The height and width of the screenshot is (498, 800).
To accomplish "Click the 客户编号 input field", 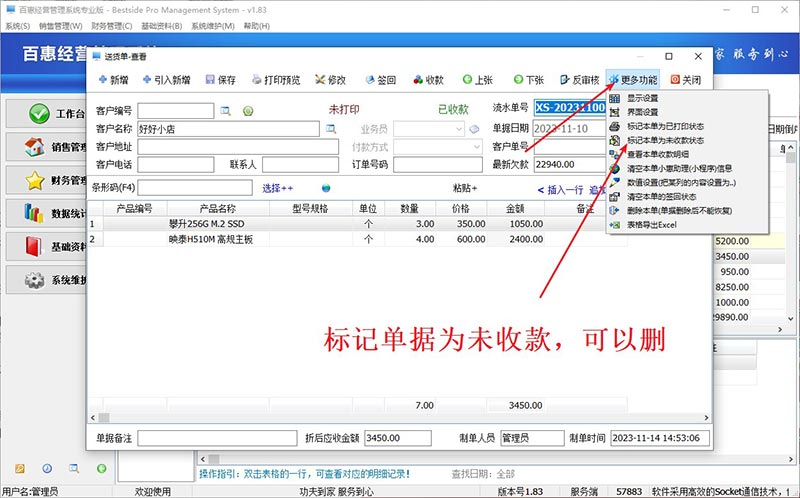I will click(176, 111).
